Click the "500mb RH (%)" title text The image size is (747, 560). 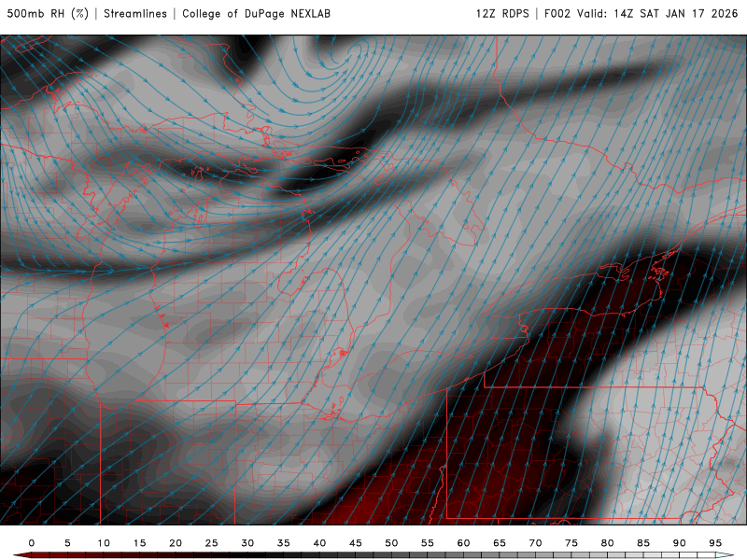point(48,13)
